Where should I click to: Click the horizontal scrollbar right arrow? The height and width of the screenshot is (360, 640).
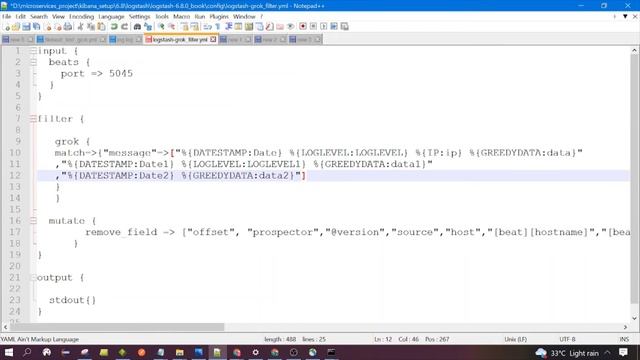[x=625, y=327]
